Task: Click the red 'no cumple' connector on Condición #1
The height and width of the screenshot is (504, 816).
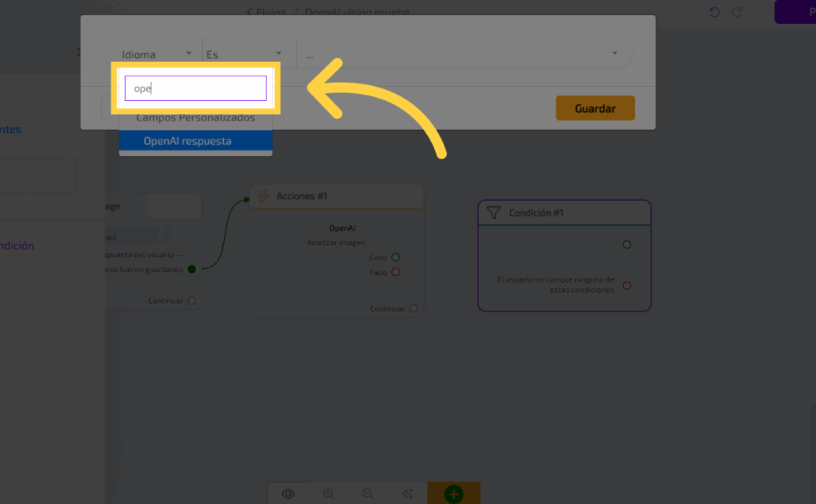Action: (x=627, y=286)
